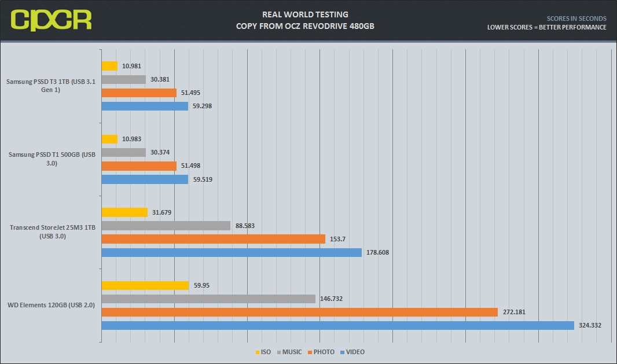This screenshot has width=617, height=364.
Task: Click the 178.608 VIDEO bar value
Action: tap(377, 253)
